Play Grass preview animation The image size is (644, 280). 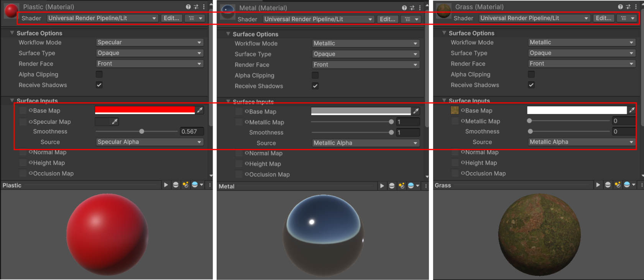point(598,185)
